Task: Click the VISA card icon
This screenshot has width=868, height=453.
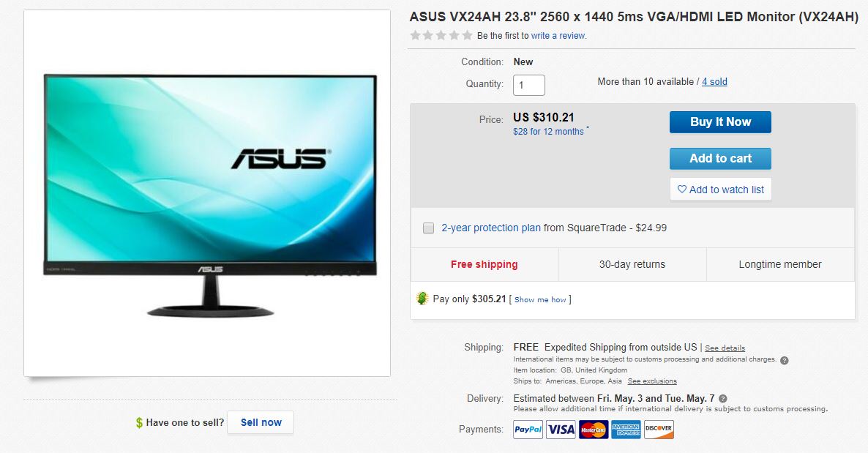Action: coord(560,429)
